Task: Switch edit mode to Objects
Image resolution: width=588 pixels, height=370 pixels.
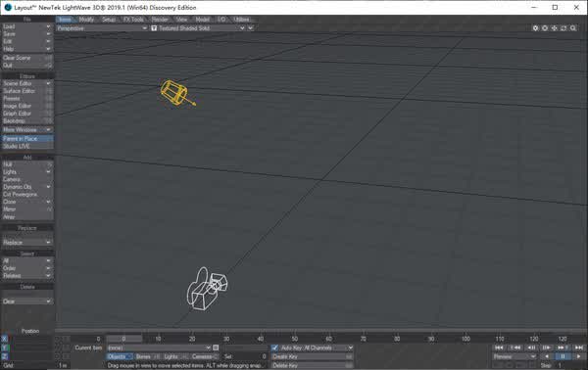Action: [120, 356]
